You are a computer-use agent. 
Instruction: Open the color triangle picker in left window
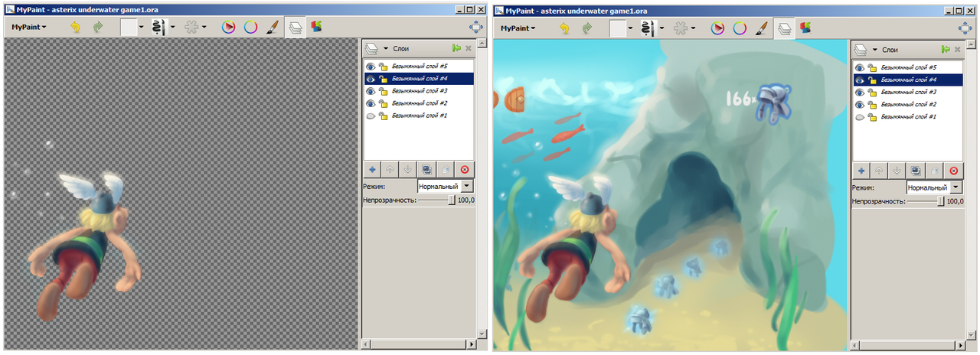228,28
